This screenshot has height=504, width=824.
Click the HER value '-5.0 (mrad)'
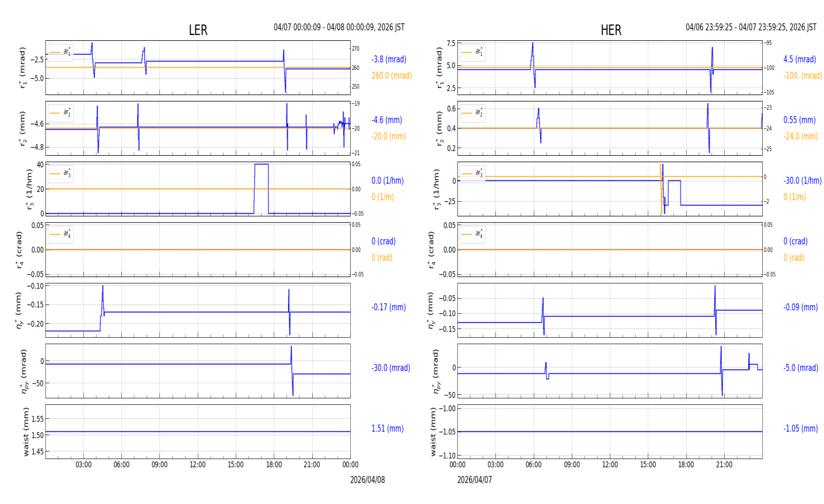801,368
